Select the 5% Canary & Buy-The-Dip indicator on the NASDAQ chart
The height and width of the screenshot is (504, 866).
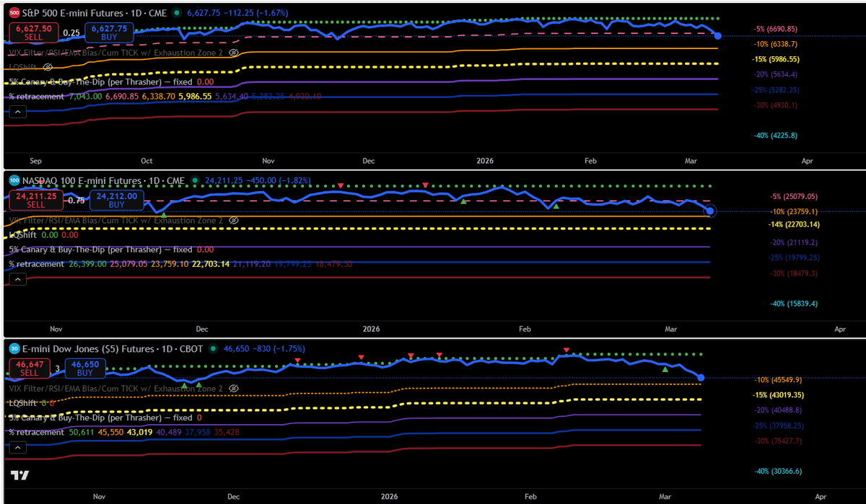[100, 249]
